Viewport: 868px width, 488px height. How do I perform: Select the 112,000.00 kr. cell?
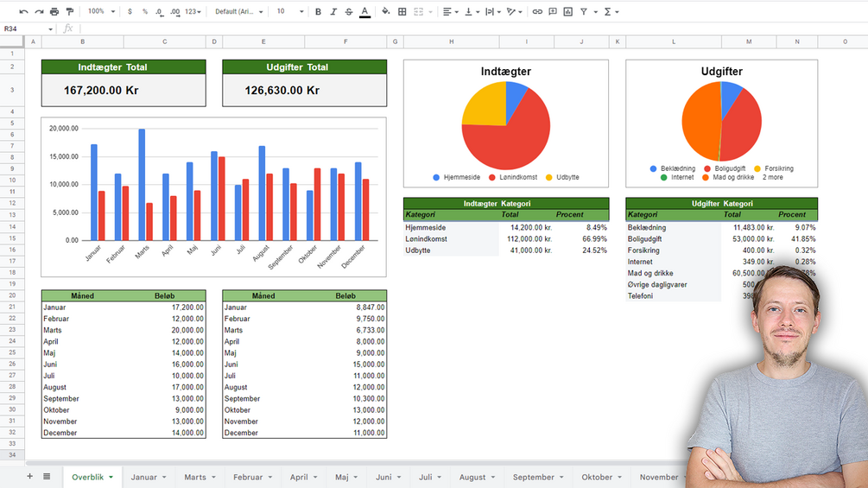pos(526,239)
